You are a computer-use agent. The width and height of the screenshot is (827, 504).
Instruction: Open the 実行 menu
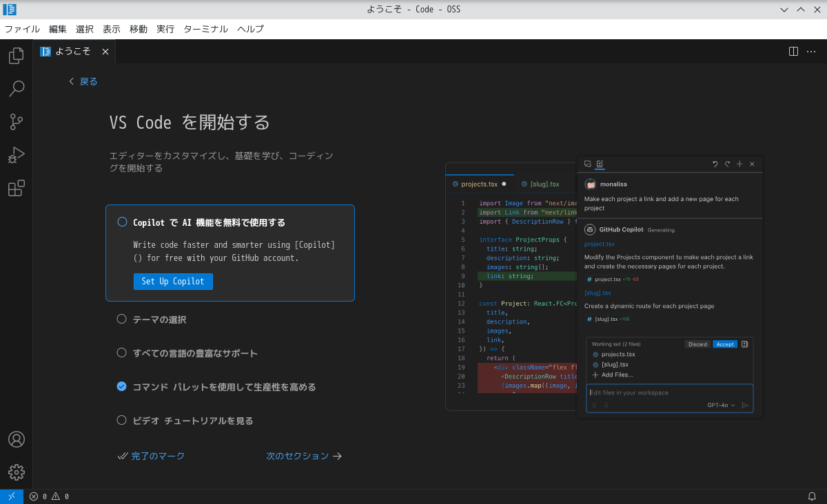tap(165, 29)
